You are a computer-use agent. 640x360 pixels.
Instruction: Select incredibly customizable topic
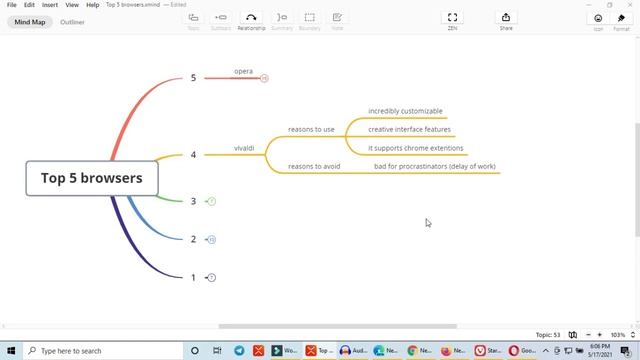tap(405, 111)
